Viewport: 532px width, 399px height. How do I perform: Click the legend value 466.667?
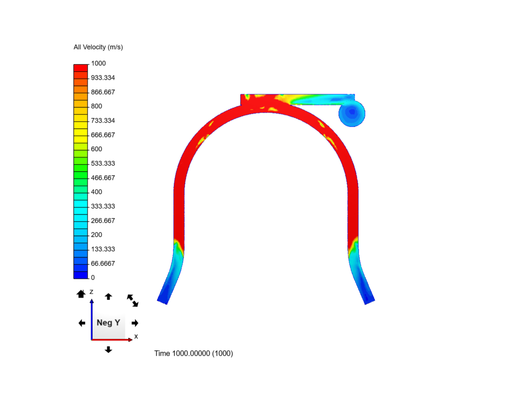pos(103,178)
